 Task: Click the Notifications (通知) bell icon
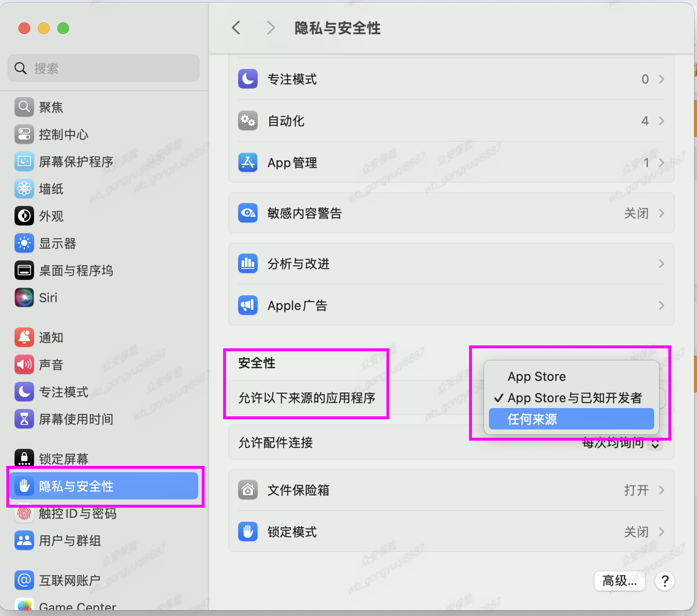[24, 337]
